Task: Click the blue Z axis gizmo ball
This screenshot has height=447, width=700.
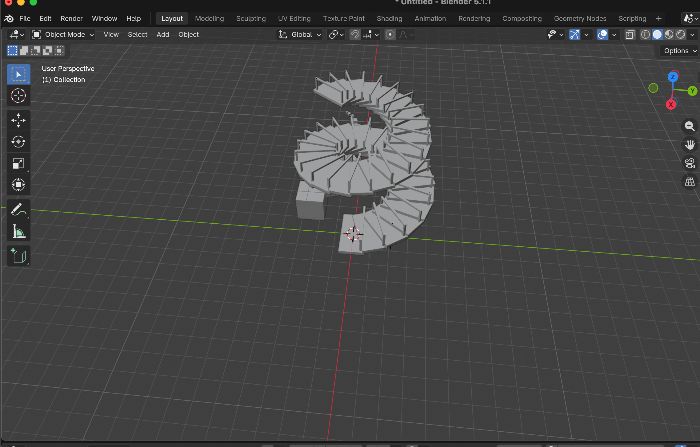Action: tap(673, 77)
